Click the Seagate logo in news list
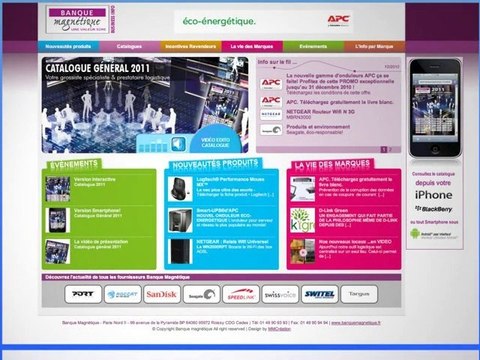Screen dimensions: 480x360 271,130
